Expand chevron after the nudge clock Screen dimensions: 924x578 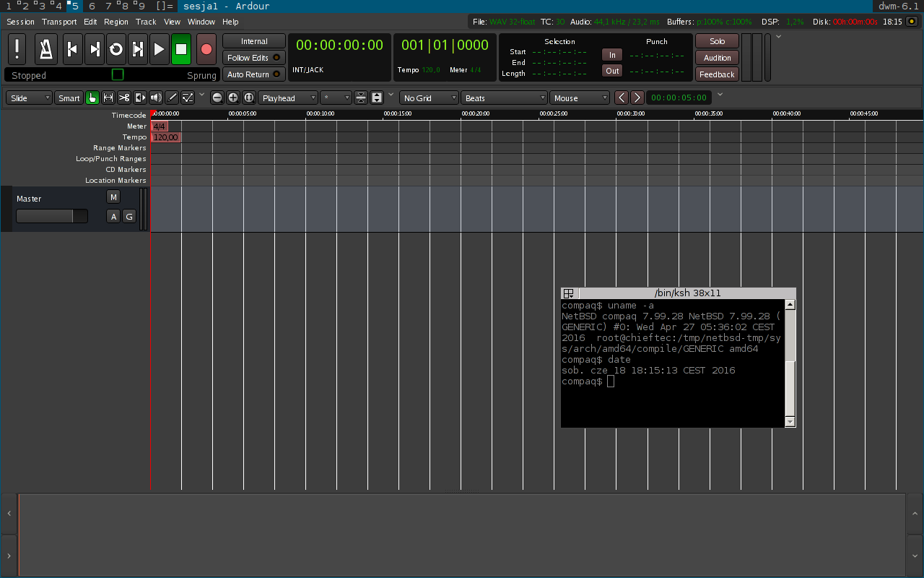tap(720, 95)
